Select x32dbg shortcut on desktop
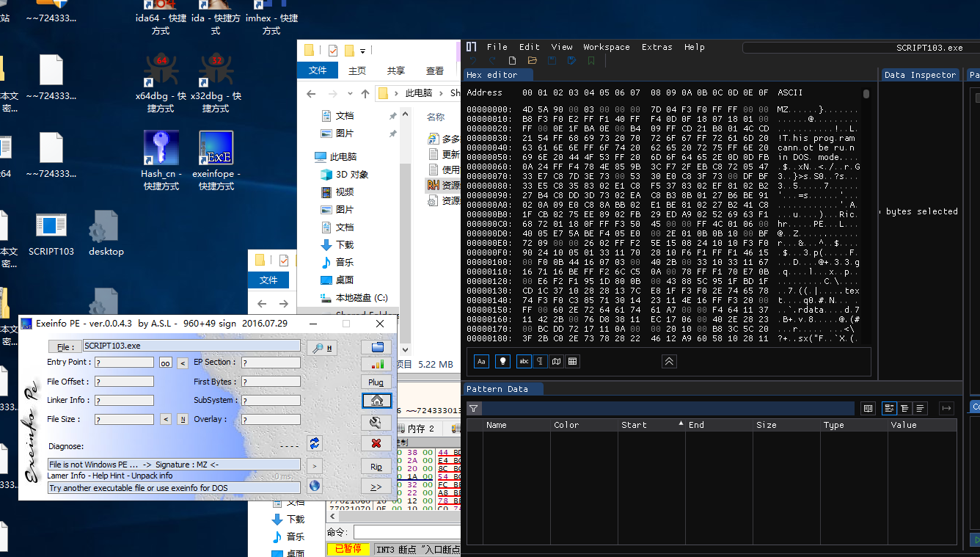This screenshot has width=980, height=557. coord(216,82)
